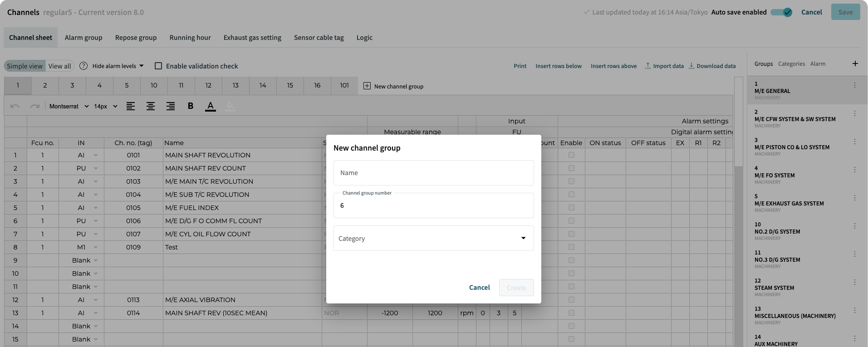The width and height of the screenshot is (868, 347).
Task: Open options for M/E FO SYSTEM
Action: pyautogui.click(x=855, y=170)
